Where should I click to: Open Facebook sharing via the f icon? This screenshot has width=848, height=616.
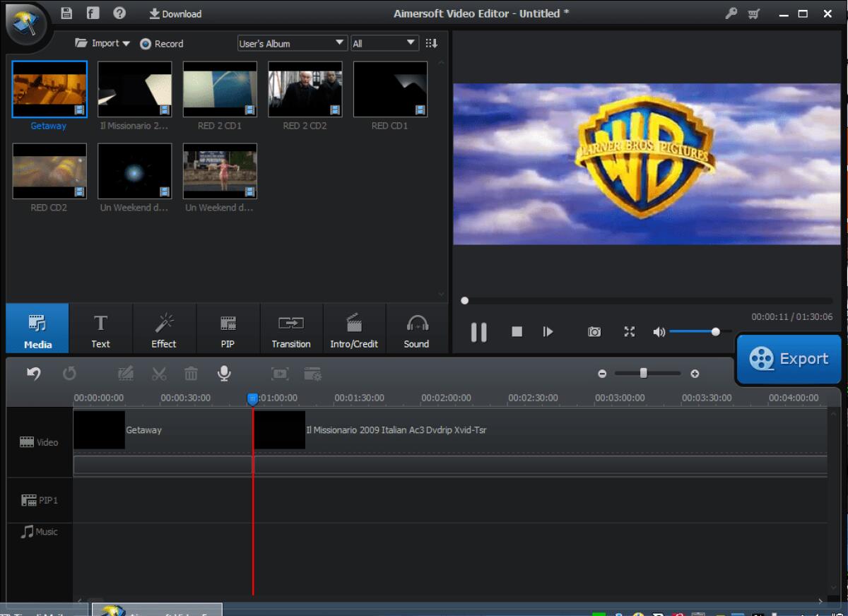tap(93, 13)
